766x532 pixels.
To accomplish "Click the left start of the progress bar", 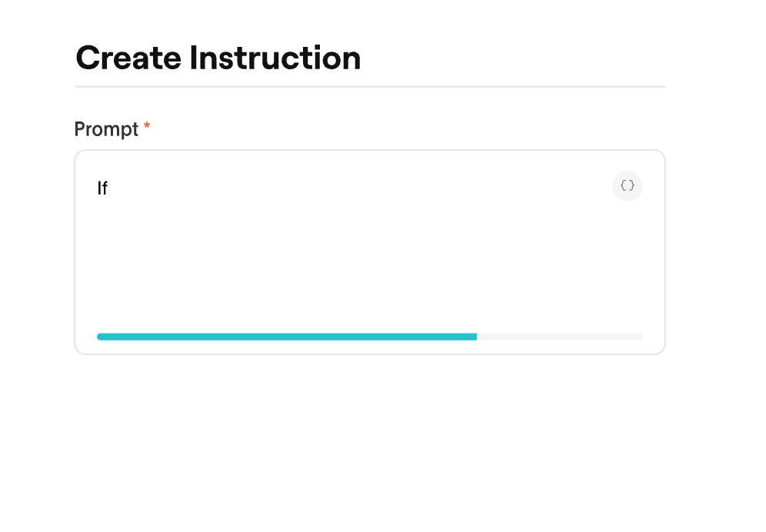I will point(99,337).
